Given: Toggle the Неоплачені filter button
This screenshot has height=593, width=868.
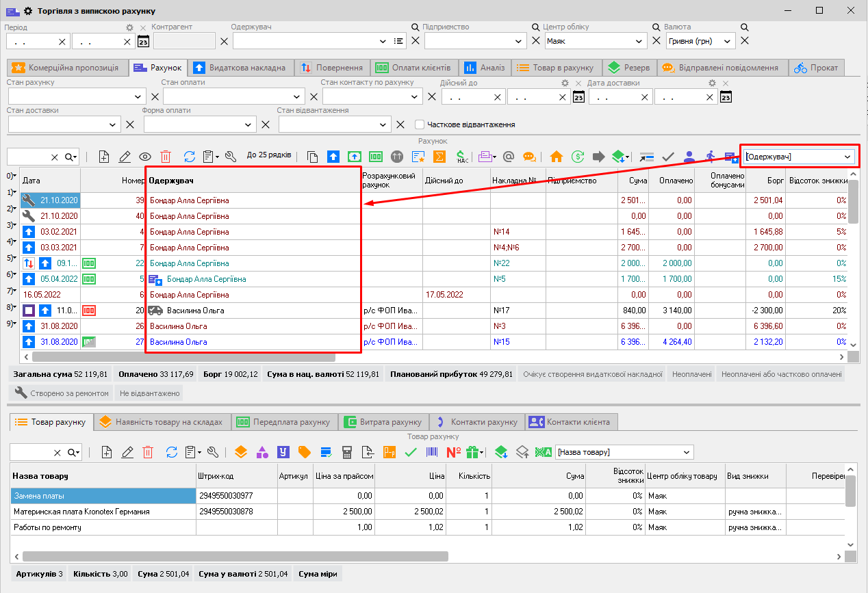Looking at the screenshot, I should point(691,374).
